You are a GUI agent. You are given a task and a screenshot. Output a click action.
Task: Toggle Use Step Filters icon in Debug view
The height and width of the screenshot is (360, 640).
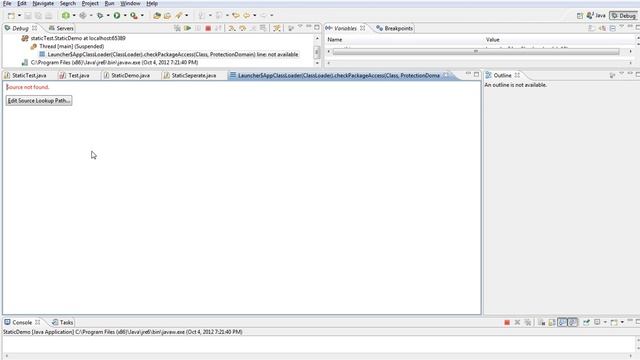(x=277, y=28)
